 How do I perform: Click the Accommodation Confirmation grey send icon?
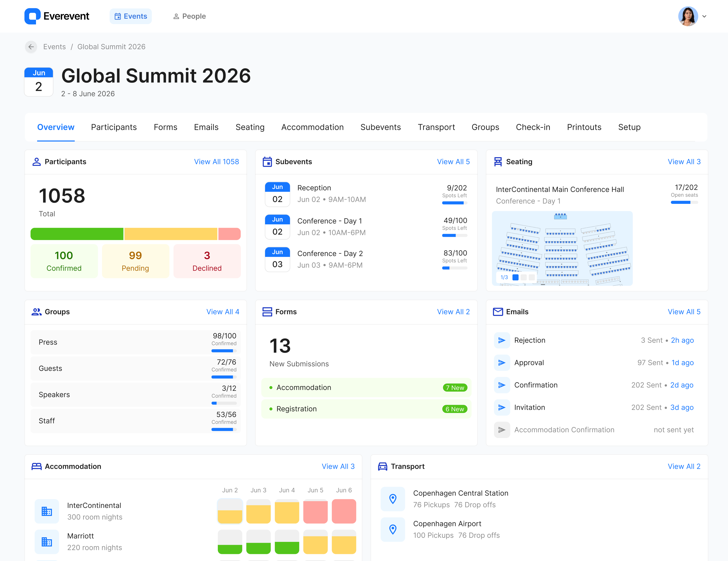click(502, 430)
